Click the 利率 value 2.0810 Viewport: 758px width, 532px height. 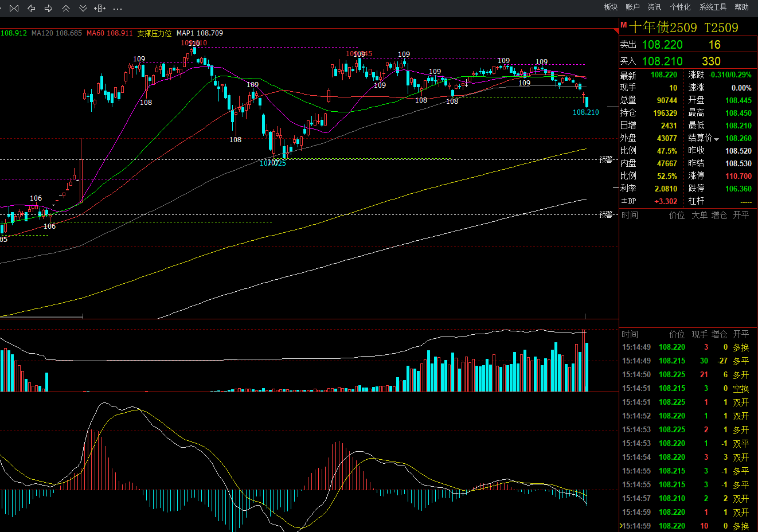tap(666, 189)
